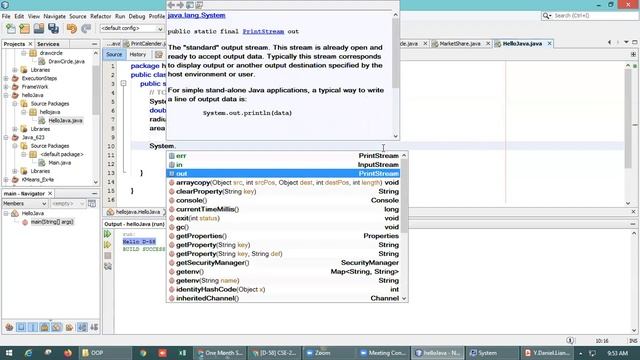
Task: Open the Refactor menu
Action: click(100, 16)
